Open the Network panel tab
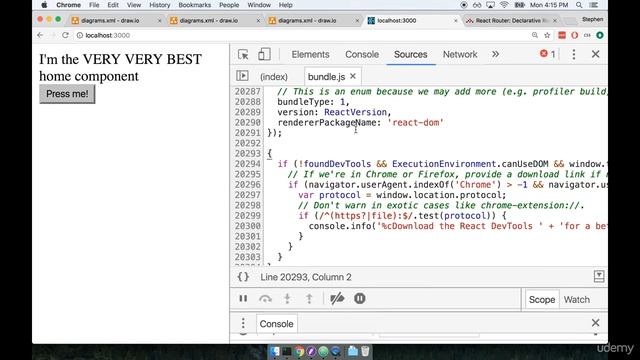640x360 pixels. [x=460, y=54]
